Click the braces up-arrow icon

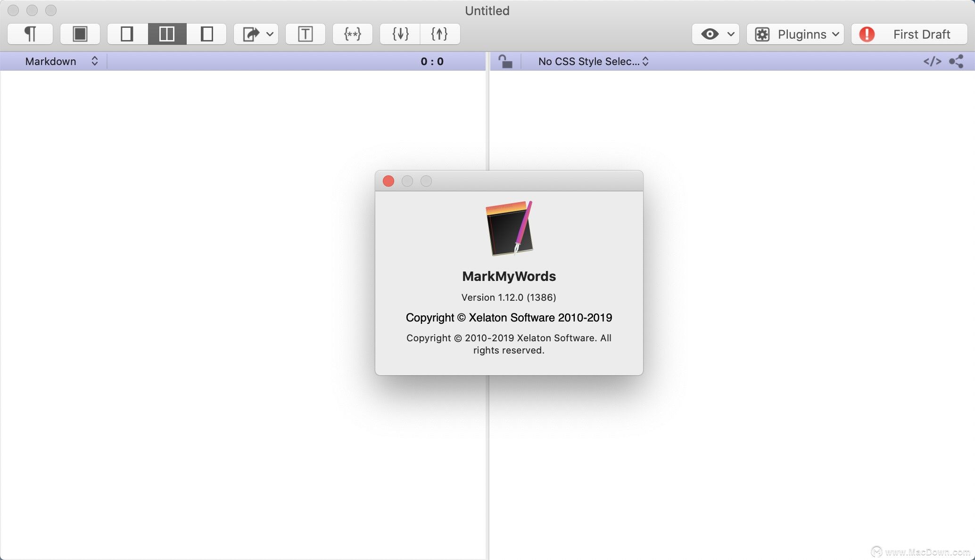[439, 34]
